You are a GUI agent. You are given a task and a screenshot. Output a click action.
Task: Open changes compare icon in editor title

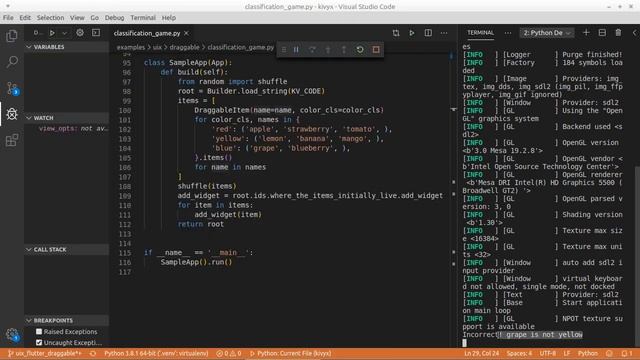point(396,33)
